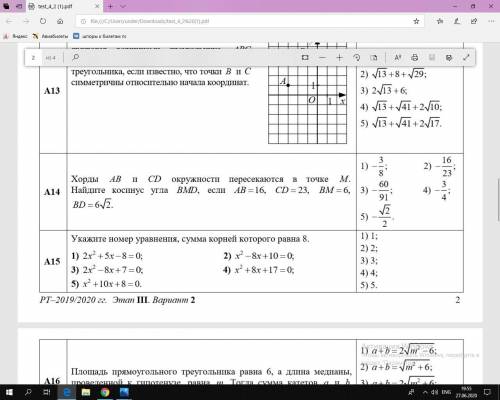500x400 pixels.
Task: Expand the tab preview chevron
Action: point(123,6)
